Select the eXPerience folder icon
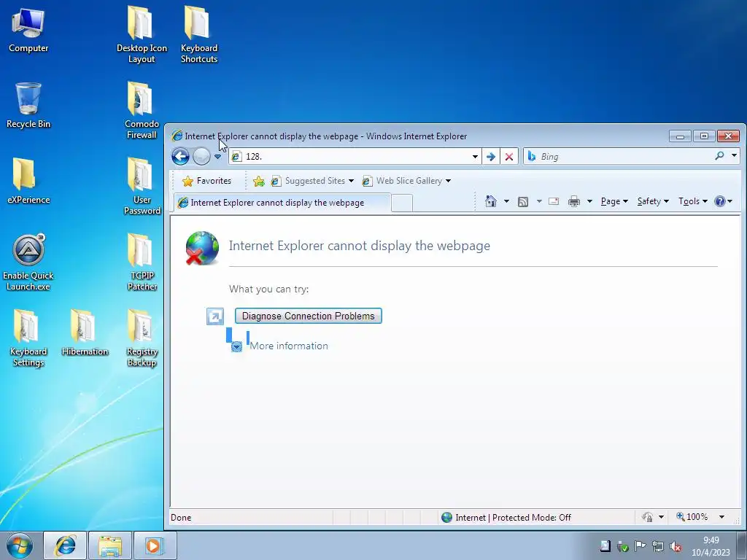Viewport: 747px width, 560px height. pyautogui.click(x=28, y=181)
